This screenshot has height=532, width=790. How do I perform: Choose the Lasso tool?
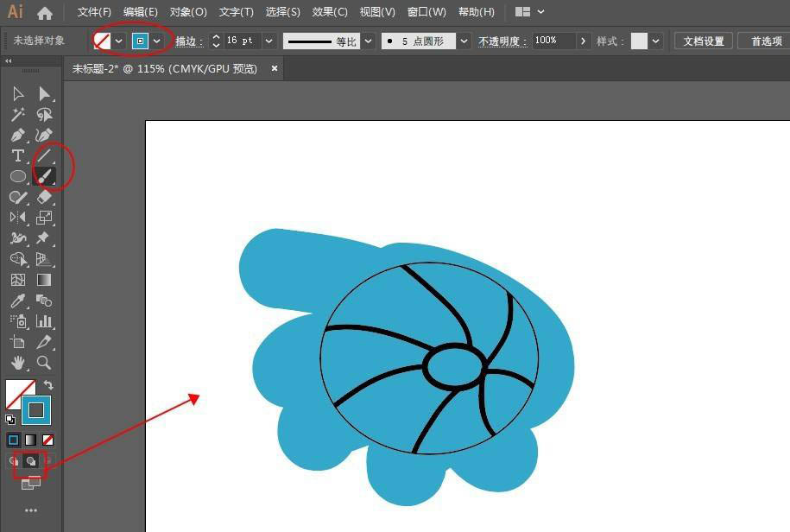[44, 114]
